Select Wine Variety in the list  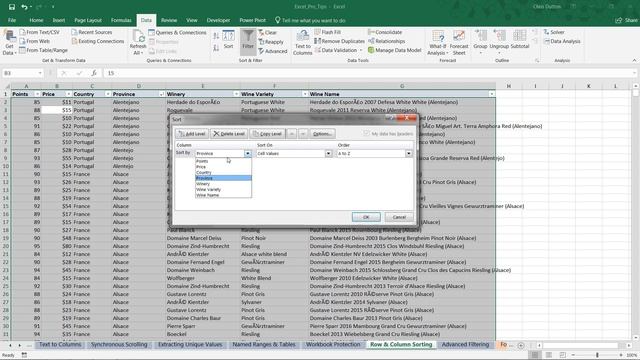(x=223, y=189)
